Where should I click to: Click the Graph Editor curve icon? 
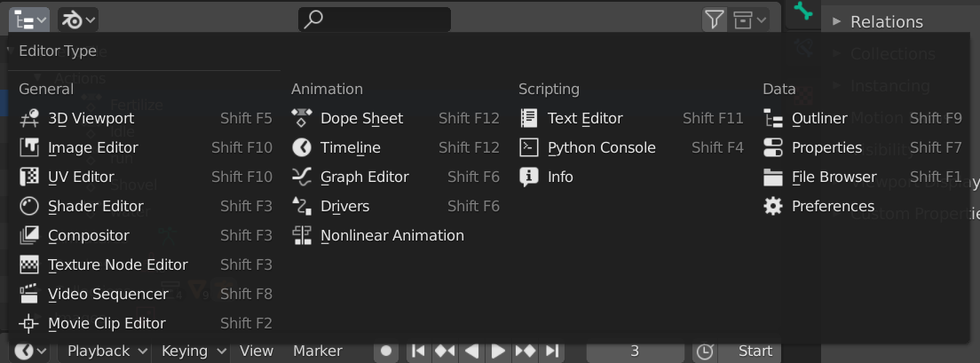point(302,177)
